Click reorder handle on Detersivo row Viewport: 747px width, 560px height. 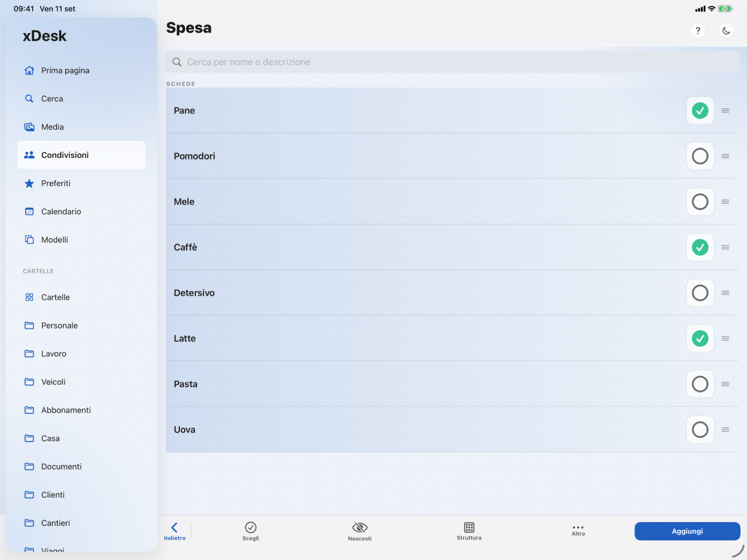pos(725,293)
